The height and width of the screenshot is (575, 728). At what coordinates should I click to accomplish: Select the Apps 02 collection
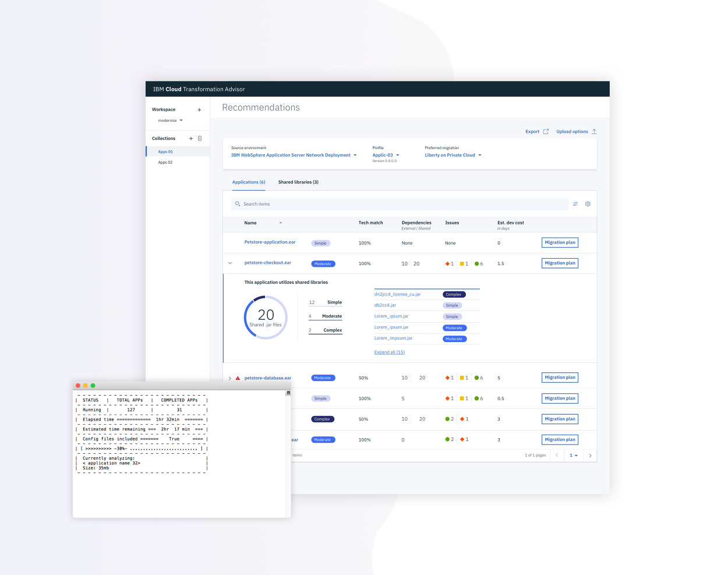coord(165,163)
